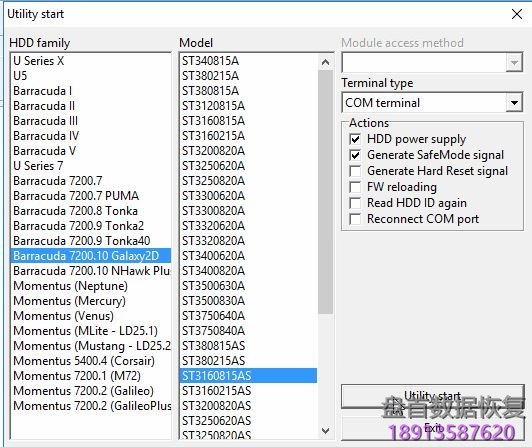Tick Read HDD ID again checkbox

click(355, 203)
